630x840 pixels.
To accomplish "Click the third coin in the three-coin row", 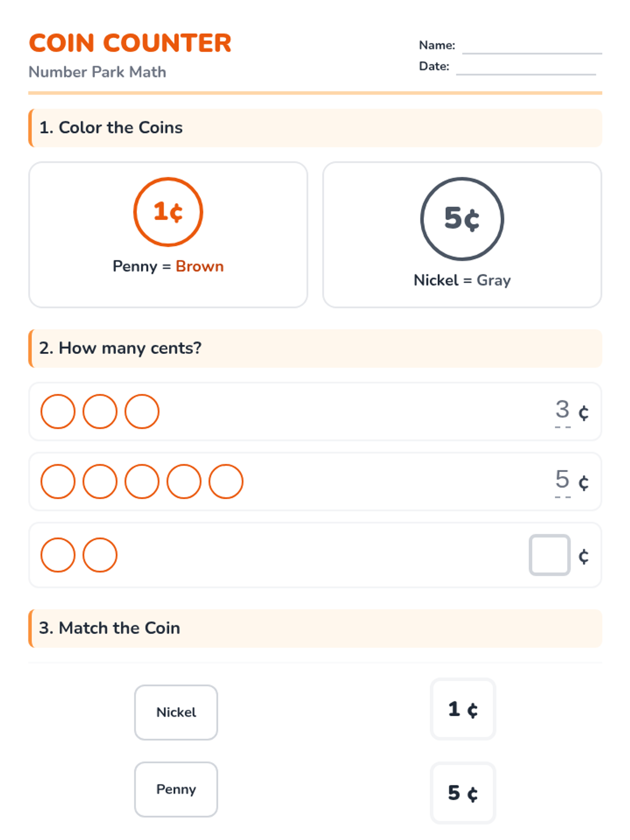I will (x=142, y=412).
